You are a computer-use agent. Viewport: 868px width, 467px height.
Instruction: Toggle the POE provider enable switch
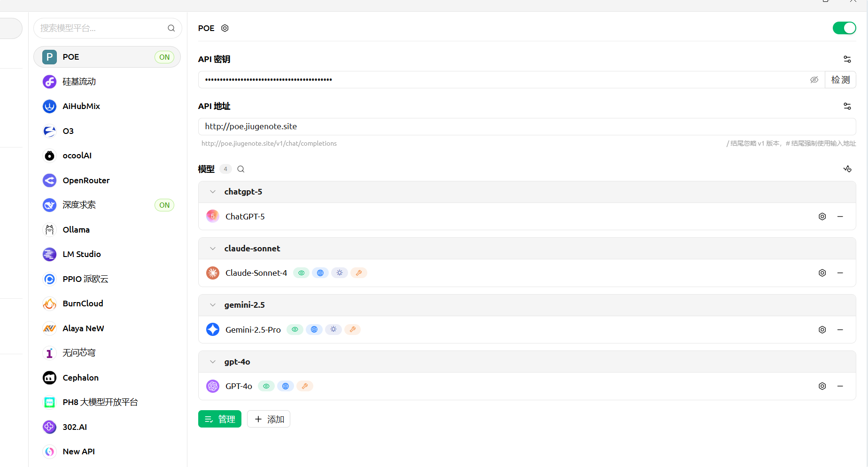844,28
